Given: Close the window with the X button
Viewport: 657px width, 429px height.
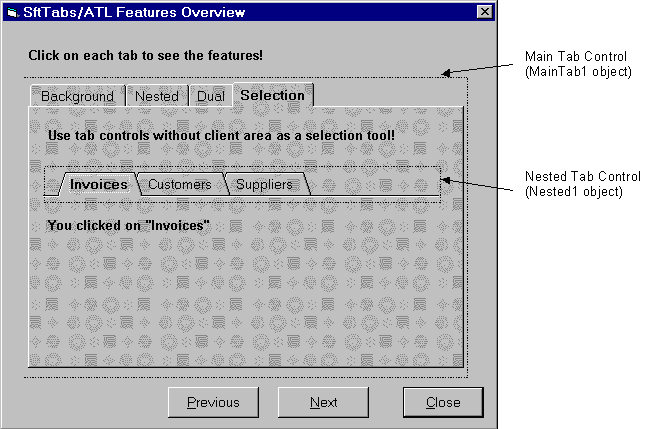Looking at the screenshot, I should [484, 12].
